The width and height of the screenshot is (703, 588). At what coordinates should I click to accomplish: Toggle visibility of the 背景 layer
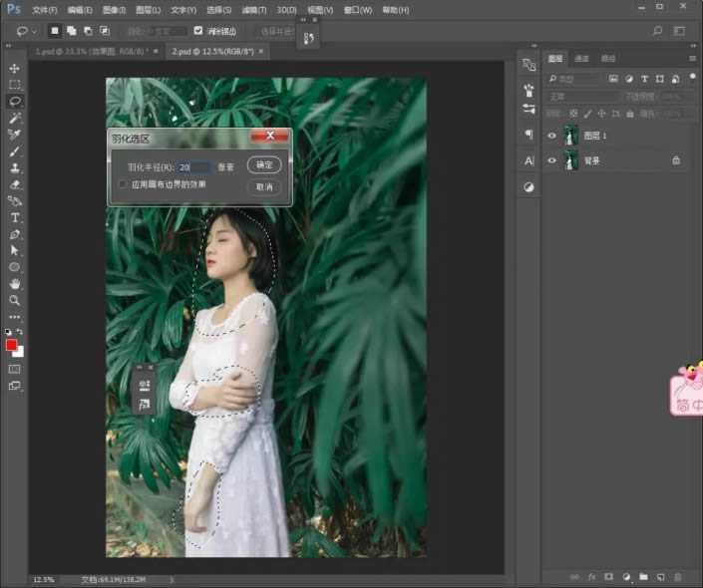[x=552, y=159]
